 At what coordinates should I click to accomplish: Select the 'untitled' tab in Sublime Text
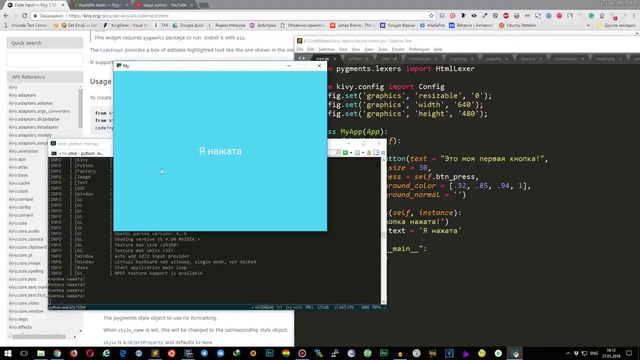[x=354, y=59]
